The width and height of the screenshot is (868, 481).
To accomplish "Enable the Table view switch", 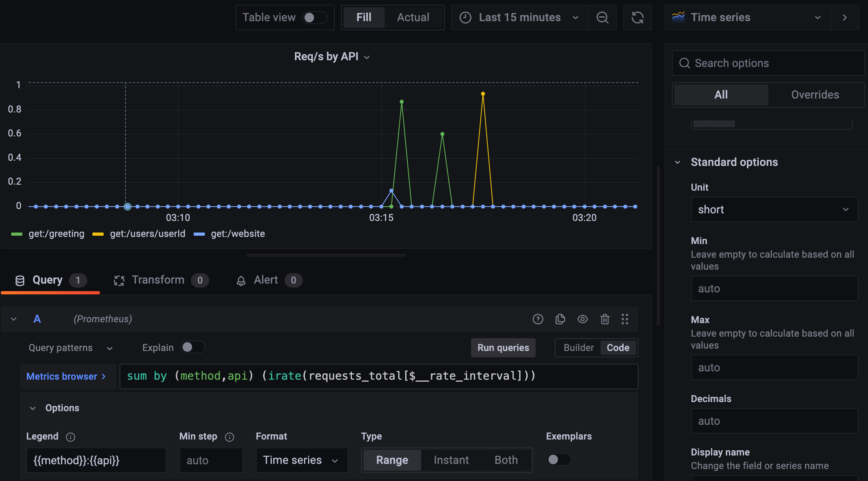I will click(x=314, y=18).
